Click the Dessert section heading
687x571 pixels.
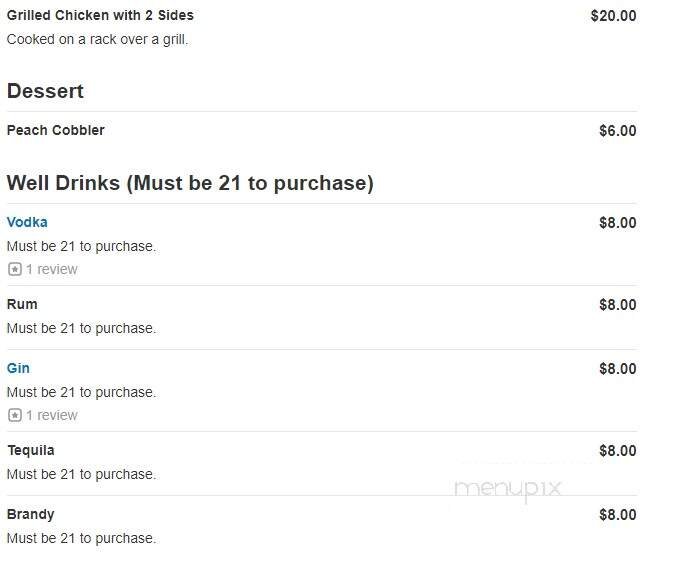(45, 91)
